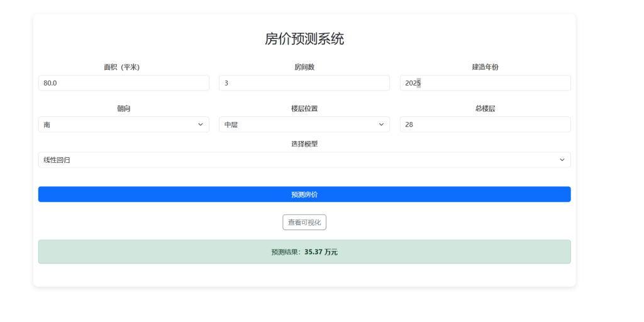Click the 总楼层 input containing 28
The height and width of the screenshot is (322, 644).
(x=485, y=125)
